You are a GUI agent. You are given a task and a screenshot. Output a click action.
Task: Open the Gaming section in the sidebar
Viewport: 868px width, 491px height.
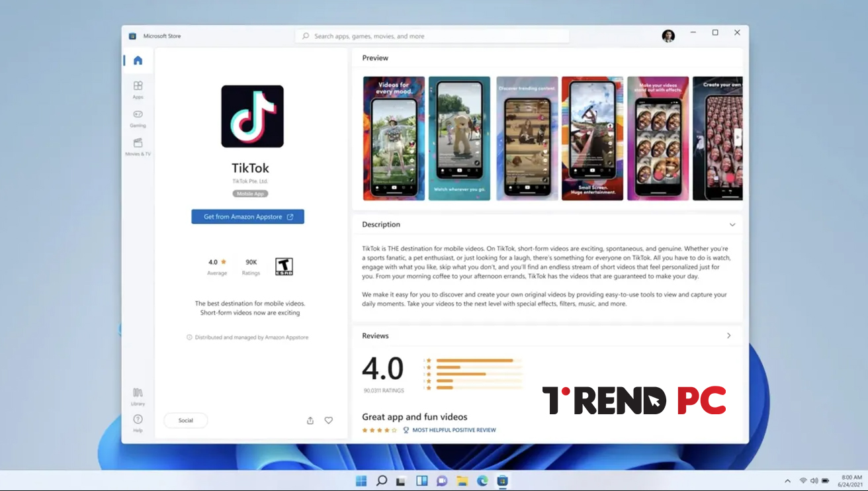[x=138, y=118]
